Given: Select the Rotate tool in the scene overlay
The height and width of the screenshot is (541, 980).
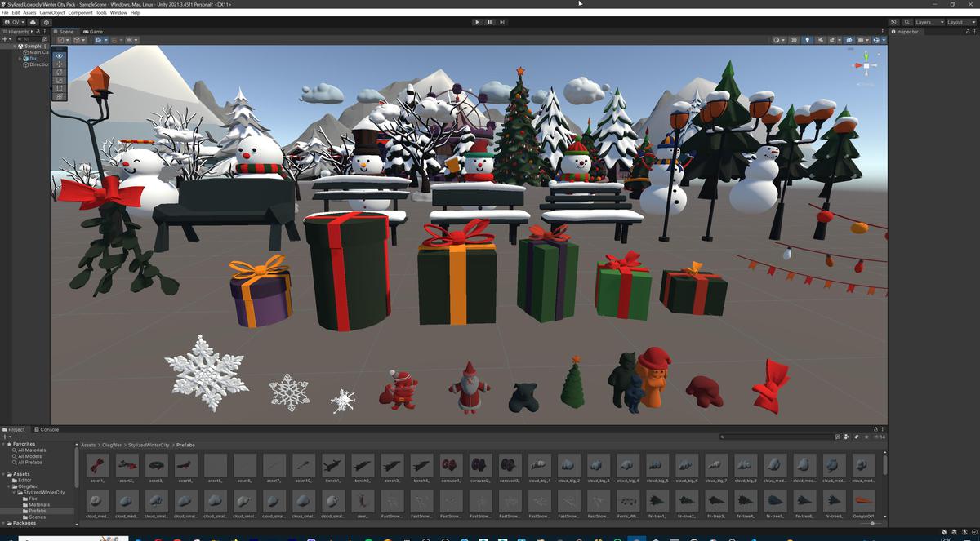Looking at the screenshot, I should 59,72.
